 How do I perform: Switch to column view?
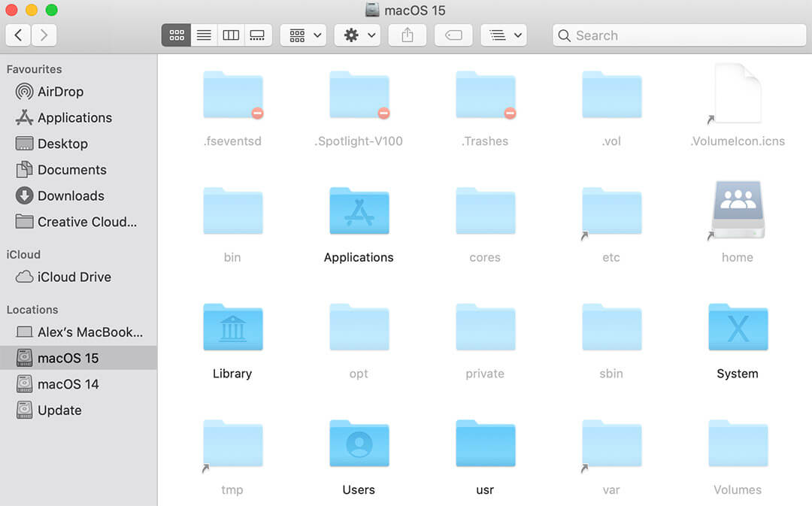click(231, 35)
